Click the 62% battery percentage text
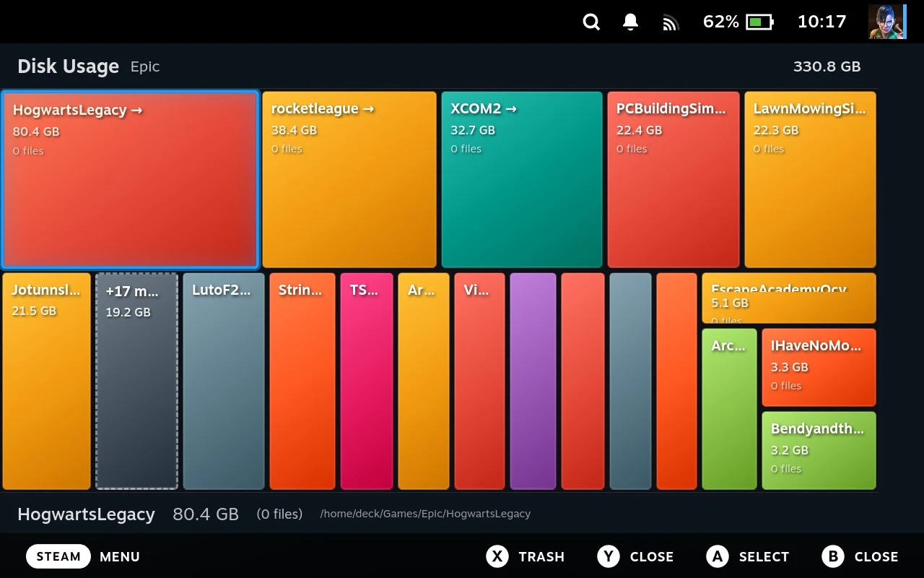The image size is (924, 578). (721, 22)
